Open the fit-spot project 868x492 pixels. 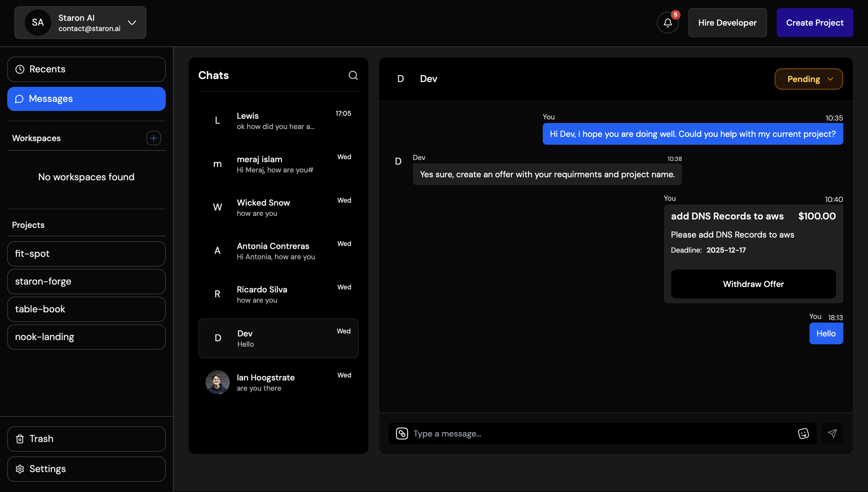86,254
